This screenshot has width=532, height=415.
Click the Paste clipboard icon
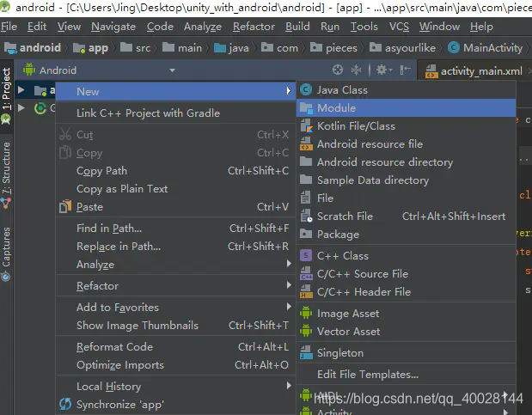click(x=65, y=206)
